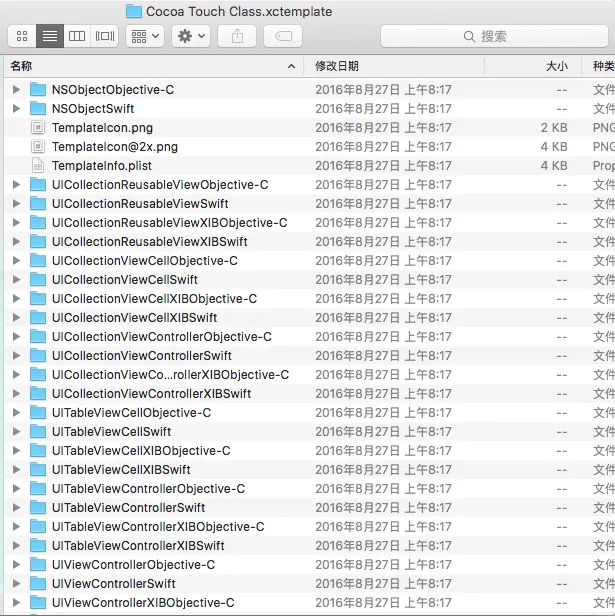Click the UITableViewCellXIBObjective-C folder icon
This screenshot has height=616, width=615.
point(38,451)
